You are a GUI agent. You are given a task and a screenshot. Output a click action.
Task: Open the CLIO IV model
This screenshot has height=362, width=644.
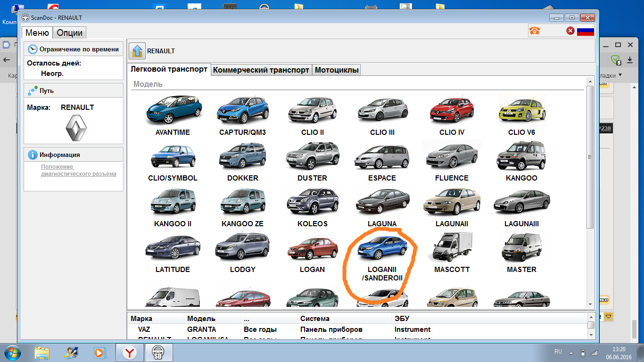(452, 115)
